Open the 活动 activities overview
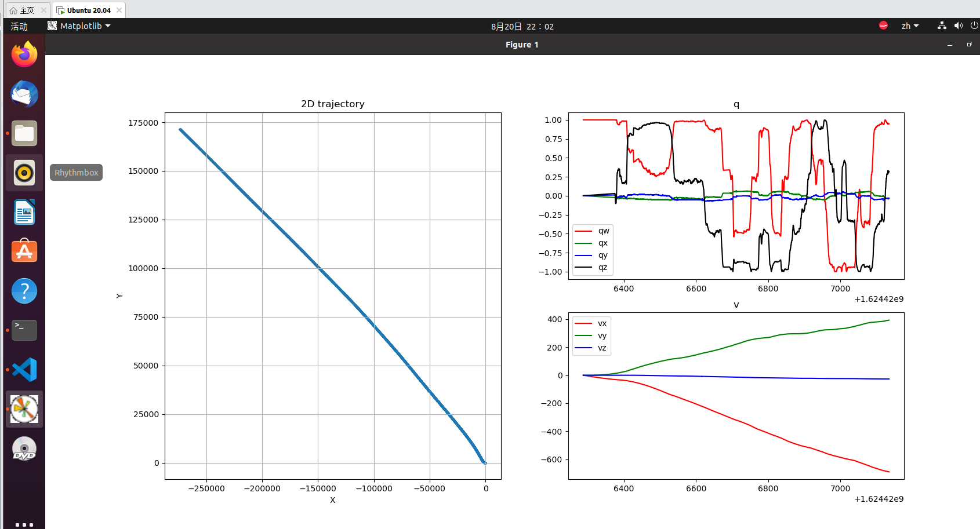The height and width of the screenshot is (529, 980). click(x=19, y=26)
